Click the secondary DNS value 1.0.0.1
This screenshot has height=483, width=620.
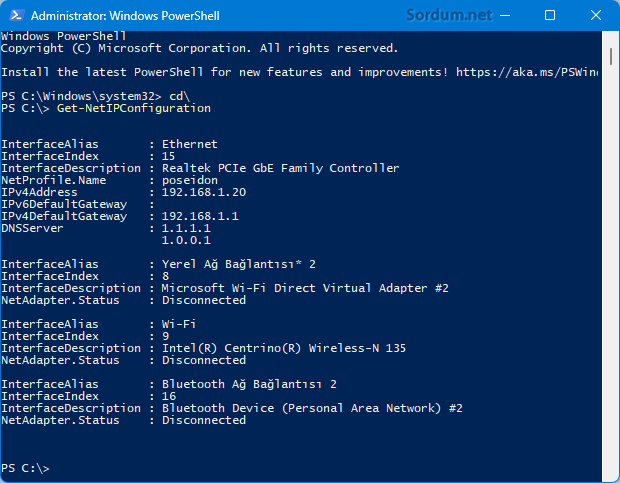(x=186, y=240)
